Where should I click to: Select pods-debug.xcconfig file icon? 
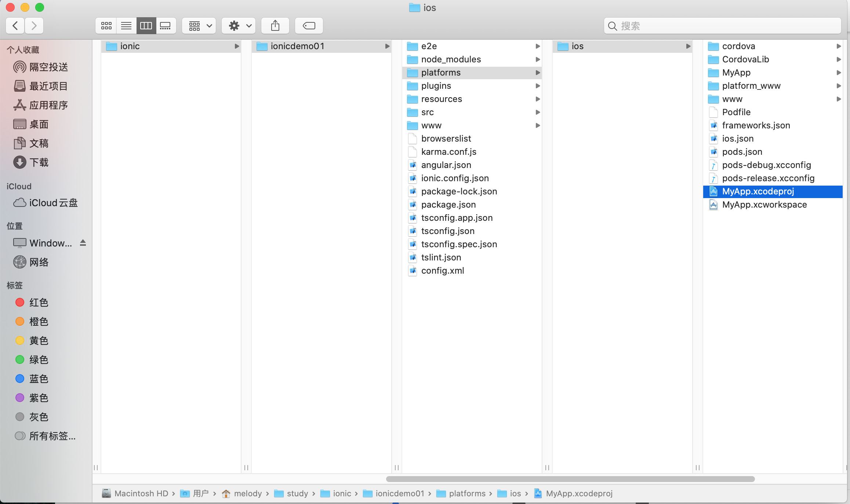pos(713,165)
